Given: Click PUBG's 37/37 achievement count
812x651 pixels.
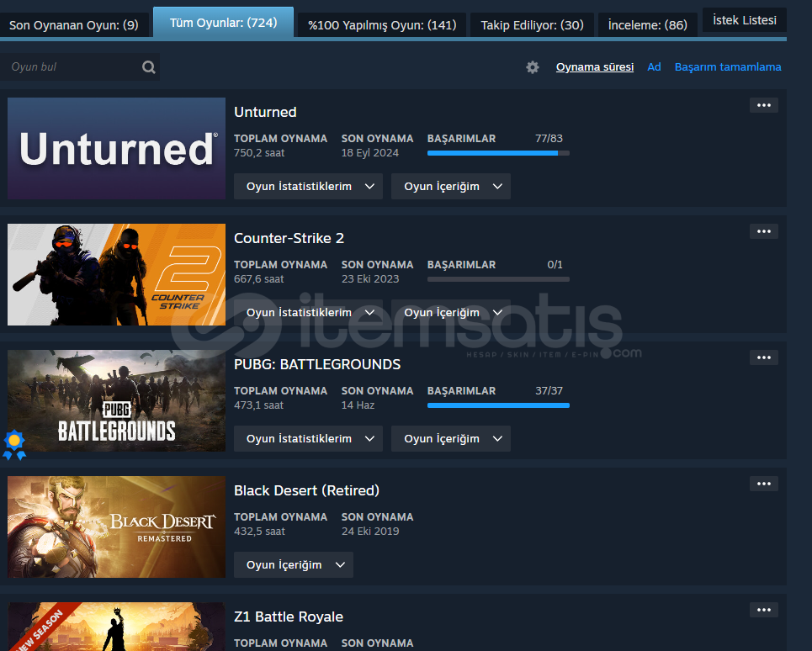Looking at the screenshot, I should point(549,391).
